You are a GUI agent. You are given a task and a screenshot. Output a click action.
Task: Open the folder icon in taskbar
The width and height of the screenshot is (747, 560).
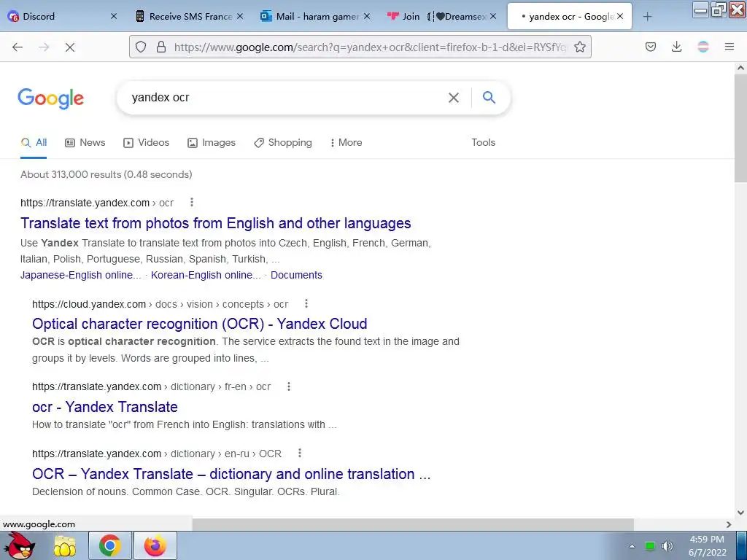coord(65,546)
